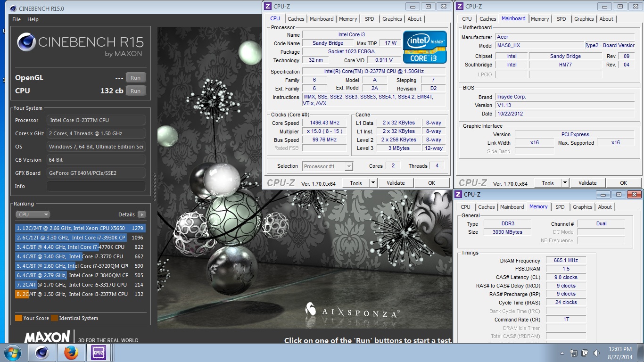
Task: Click Cinebench icon in taskbar
Action: coord(42,353)
